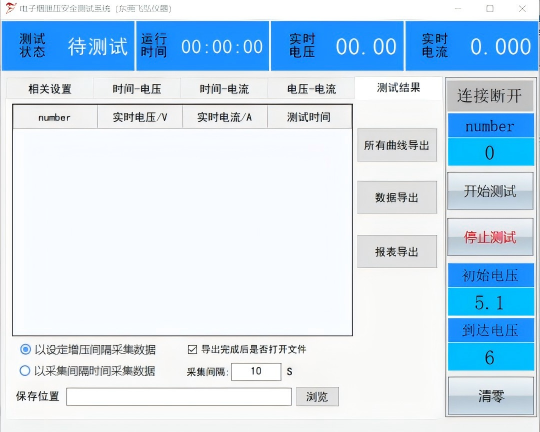Click the 采集间隔 input field showing 10
Viewport: 540px width, 432px height.
pyautogui.click(x=256, y=371)
